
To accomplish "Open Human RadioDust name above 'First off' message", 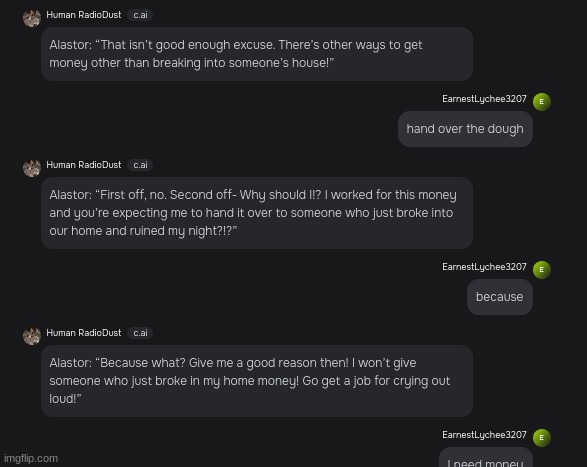I will [84, 165].
